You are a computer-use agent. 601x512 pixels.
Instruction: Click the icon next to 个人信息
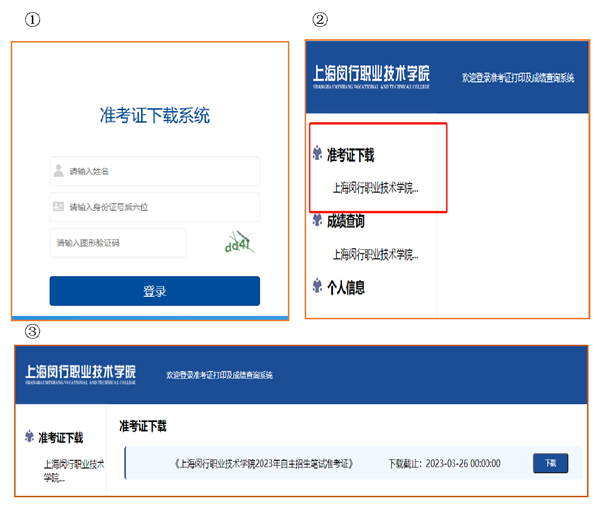click(x=317, y=287)
